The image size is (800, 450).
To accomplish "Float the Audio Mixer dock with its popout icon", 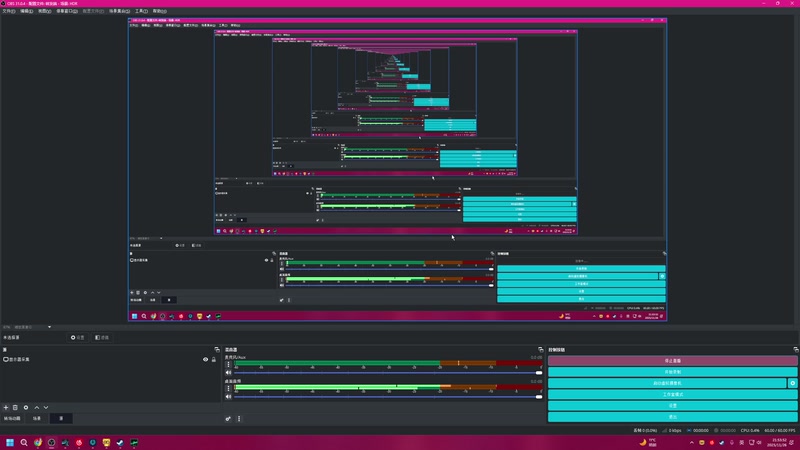I will click(x=540, y=350).
